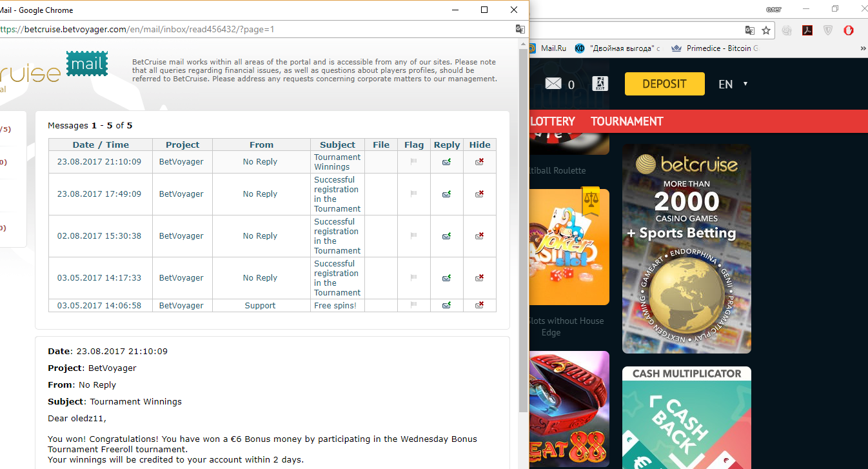Viewport: 868px width, 469px height.
Task: Bookmark page with the star icon
Action: click(x=766, y=30)
